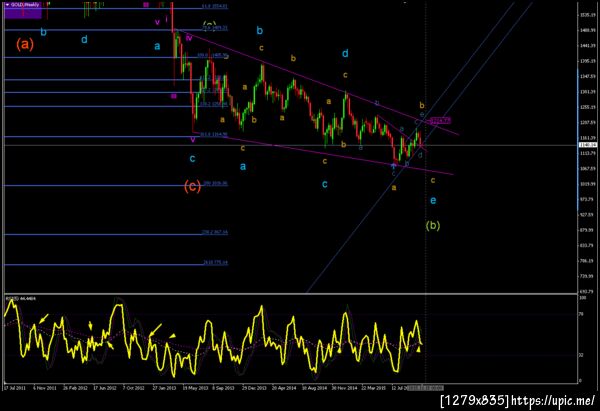Select the Fibonacci 200 level label beside orange (c)
The height and width of the screenshot is (411, 600).
pos(215,183)
